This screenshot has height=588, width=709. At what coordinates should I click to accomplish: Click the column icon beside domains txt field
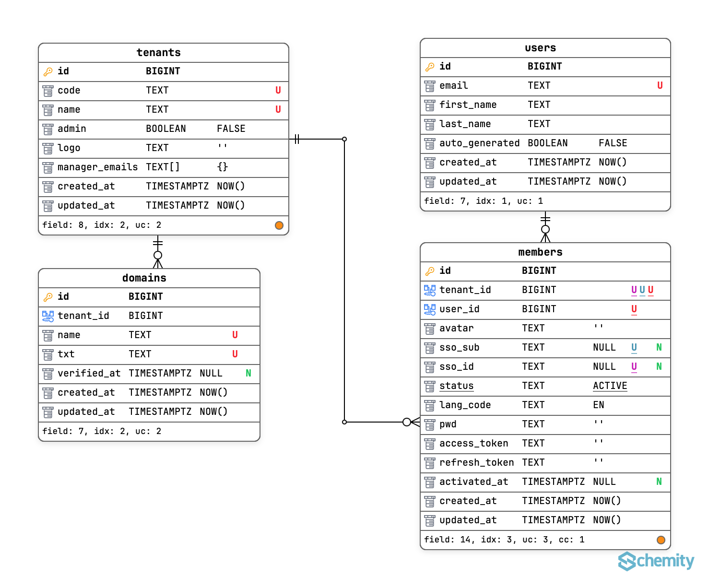pos(48,354)
